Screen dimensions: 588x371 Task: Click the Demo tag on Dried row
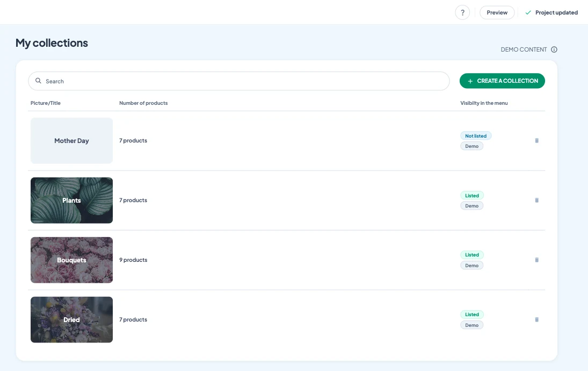(472, 325)
